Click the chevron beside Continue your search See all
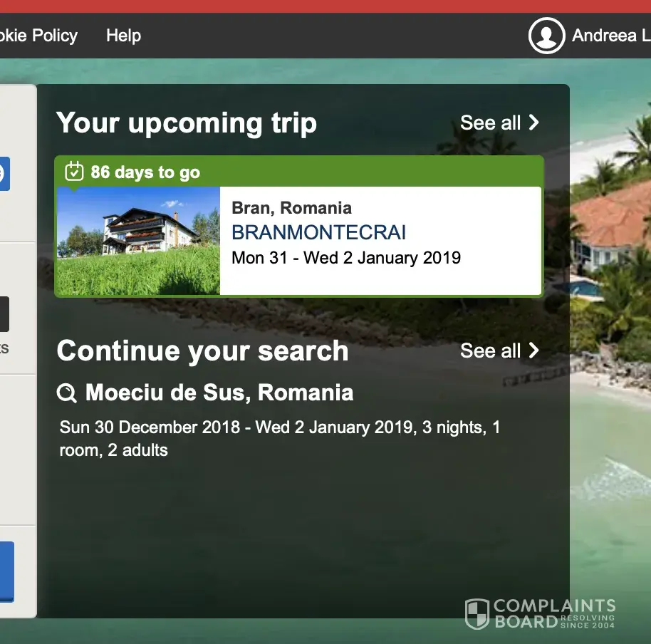The image size is (651, 644). 534,350
